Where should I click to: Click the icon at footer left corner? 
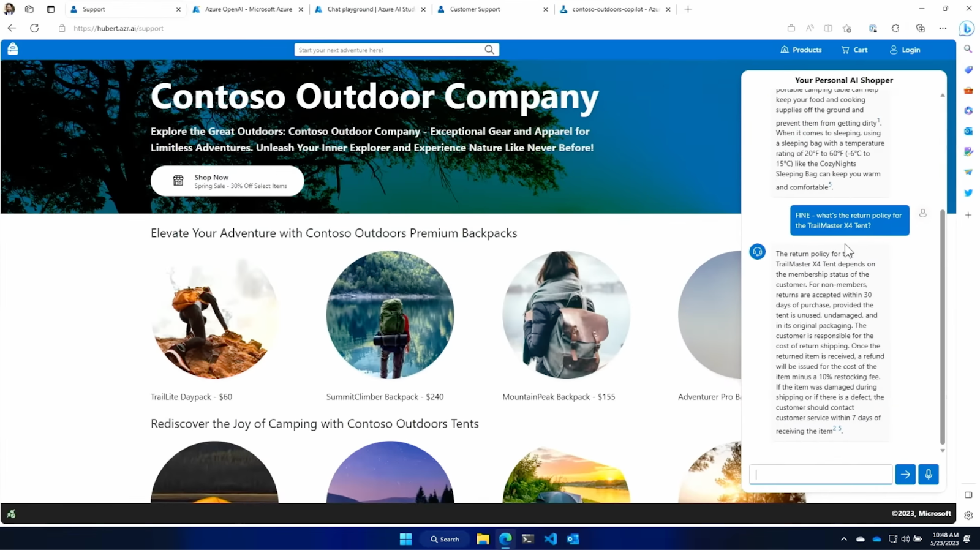(x=11, y=514)
